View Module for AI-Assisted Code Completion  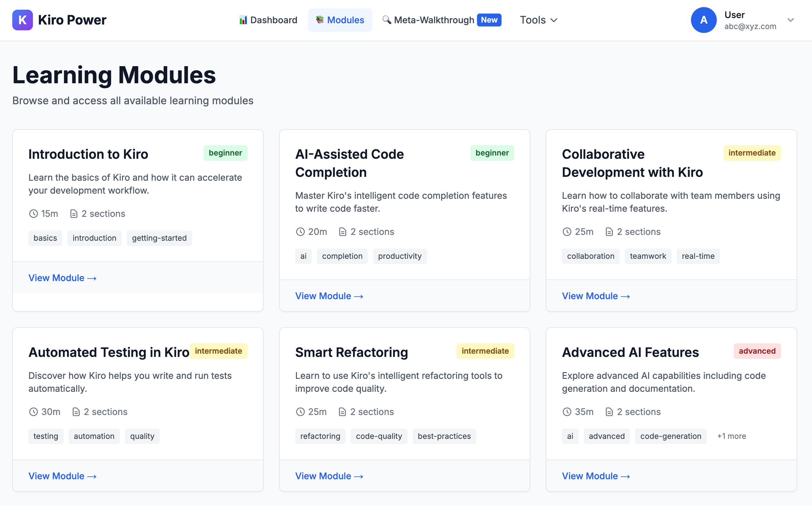pyautogui.click(x=330, y=296)
